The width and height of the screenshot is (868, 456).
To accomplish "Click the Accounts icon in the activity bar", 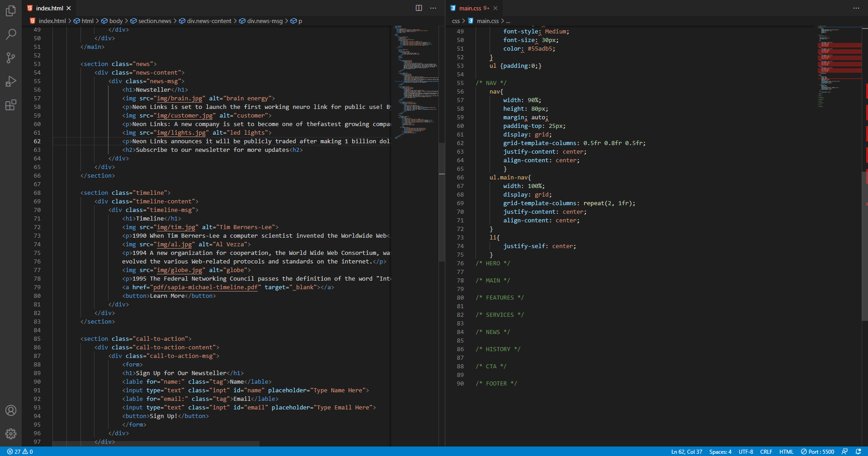I will click(11, 411).
